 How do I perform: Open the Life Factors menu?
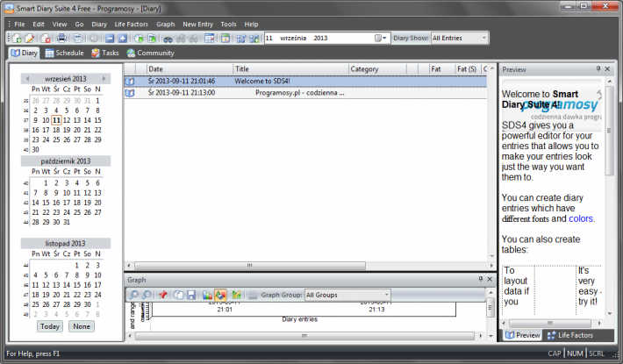coord(131,25)
